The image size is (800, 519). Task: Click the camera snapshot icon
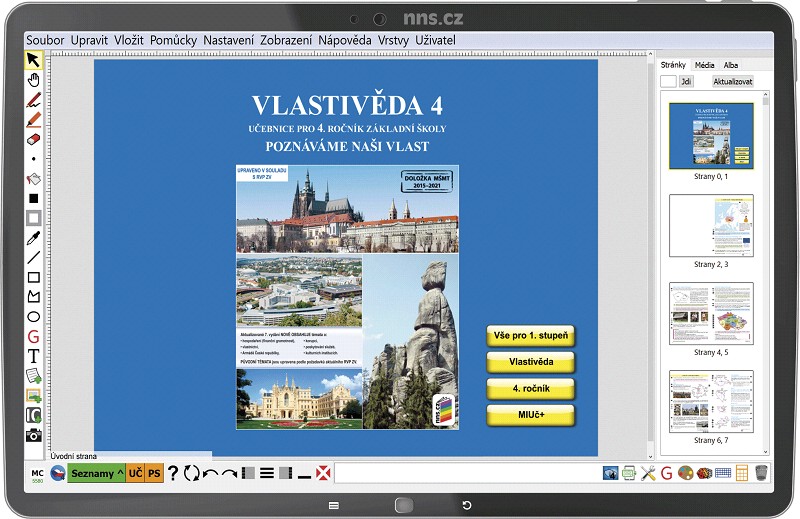coord(34,435)
